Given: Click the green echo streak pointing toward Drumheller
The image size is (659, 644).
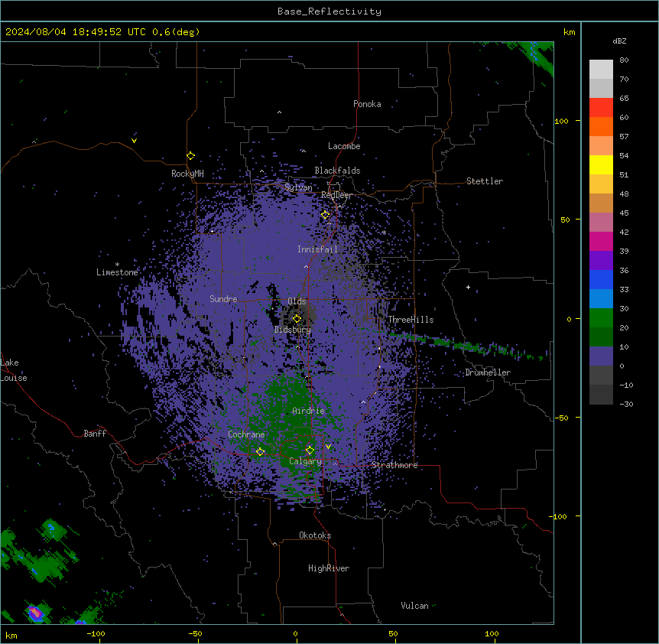Looking at the screenshot, I should (x=466, y=346).
